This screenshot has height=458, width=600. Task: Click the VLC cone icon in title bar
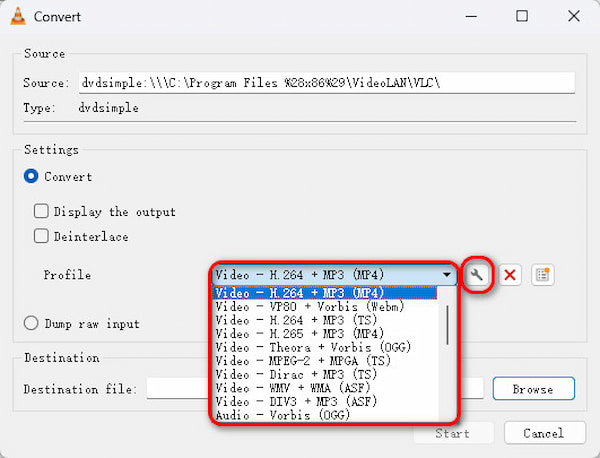point(18,16)
